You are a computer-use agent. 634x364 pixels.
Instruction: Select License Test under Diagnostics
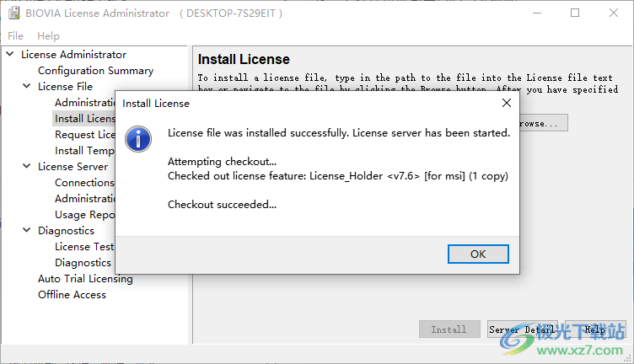[84, 246]
